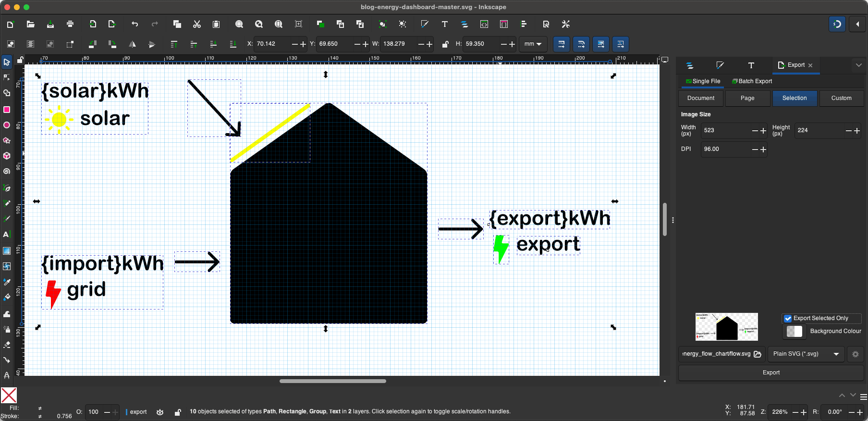Choose the Rectangle tool

coord(7,110)
